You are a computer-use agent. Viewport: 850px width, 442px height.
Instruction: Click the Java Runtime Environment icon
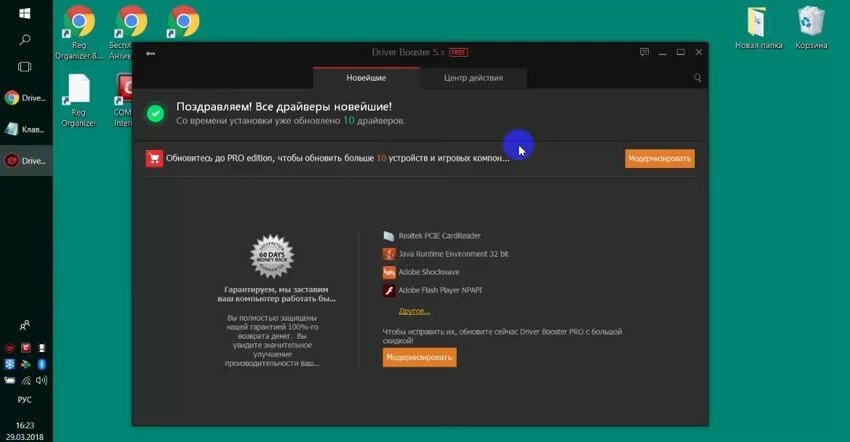[389, 254]
